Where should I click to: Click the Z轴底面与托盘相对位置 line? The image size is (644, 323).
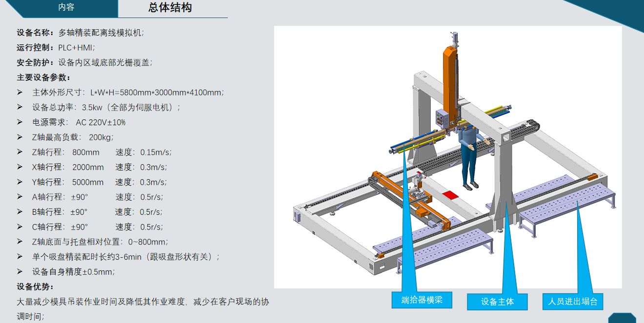tap(101, 242)
